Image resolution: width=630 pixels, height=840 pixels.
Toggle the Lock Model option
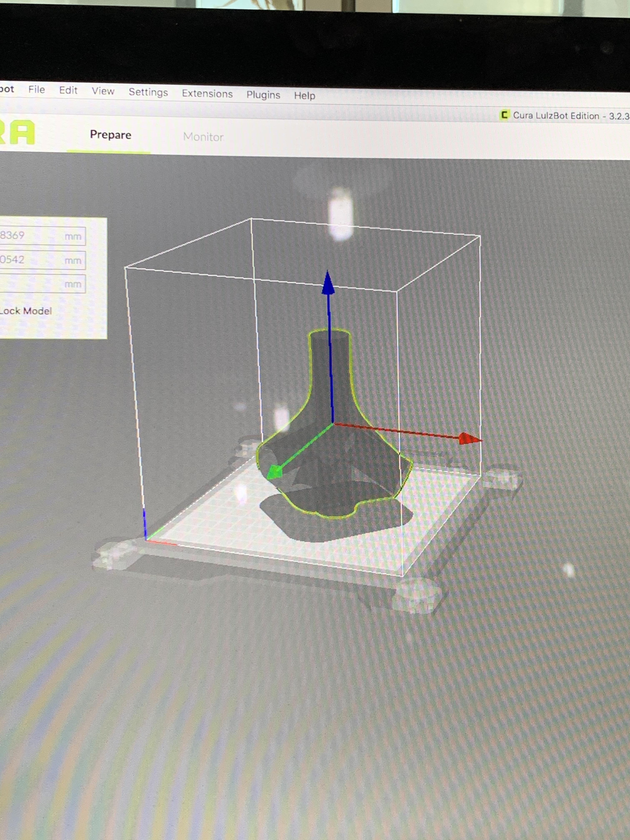click(25, 311)
